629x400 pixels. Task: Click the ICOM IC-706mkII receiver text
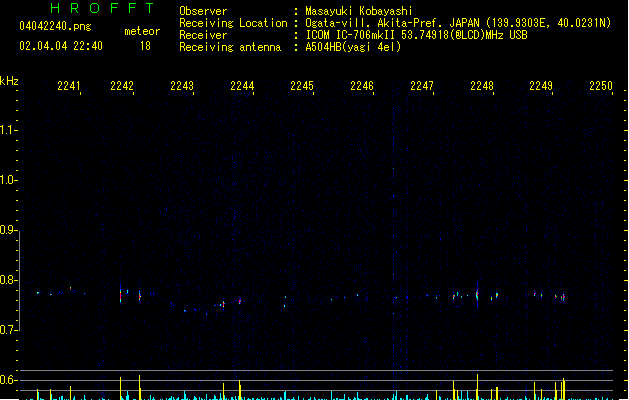tap(416, 35)
